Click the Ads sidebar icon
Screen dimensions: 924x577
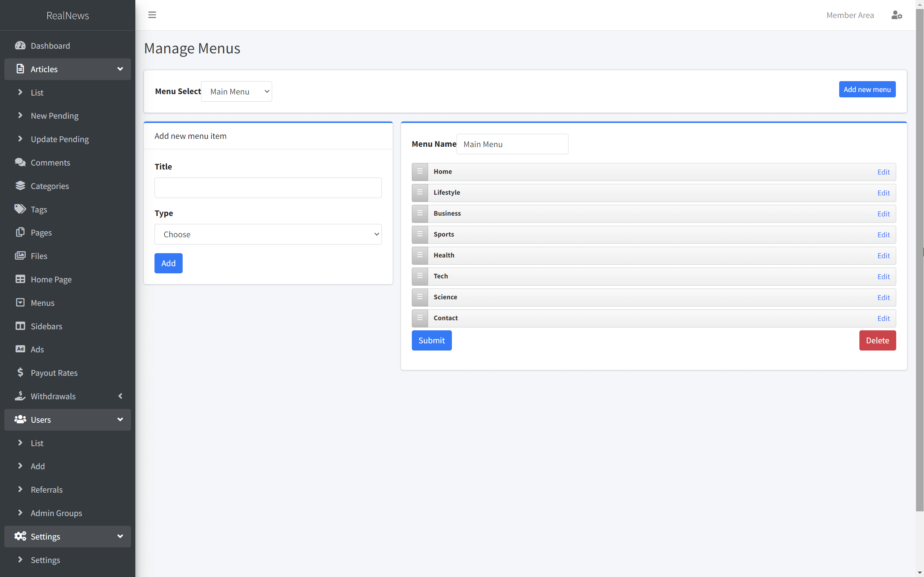point(20,349)
